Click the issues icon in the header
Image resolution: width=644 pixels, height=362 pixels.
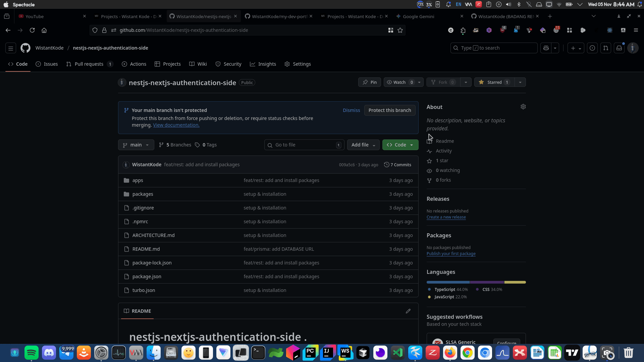tap(592, 48)
